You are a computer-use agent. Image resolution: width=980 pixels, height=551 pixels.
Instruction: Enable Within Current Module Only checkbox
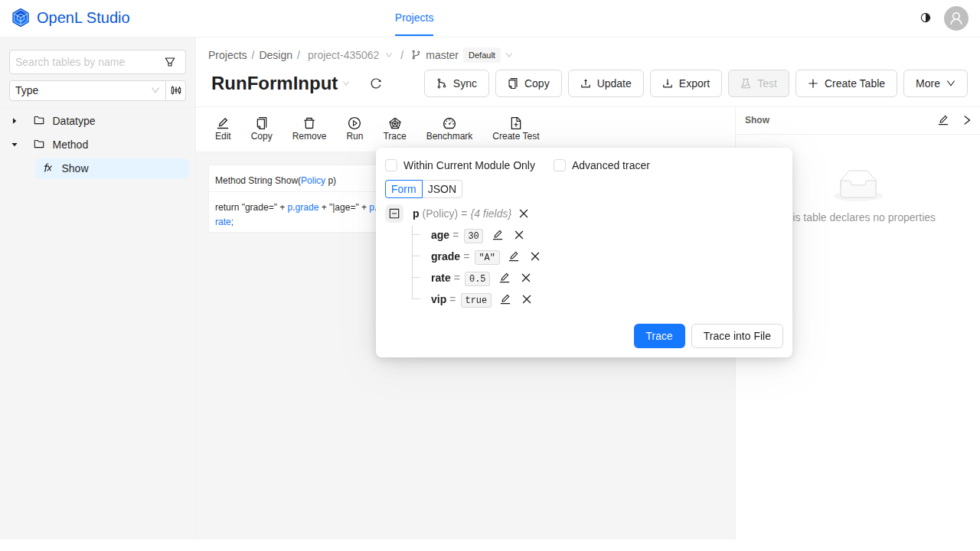391,165
